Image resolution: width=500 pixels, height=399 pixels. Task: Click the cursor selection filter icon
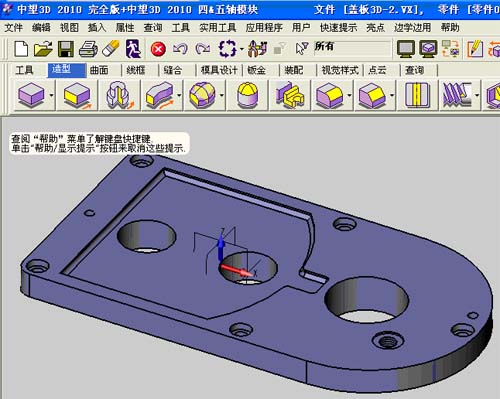pyautogui.click(x=302, y=49)
